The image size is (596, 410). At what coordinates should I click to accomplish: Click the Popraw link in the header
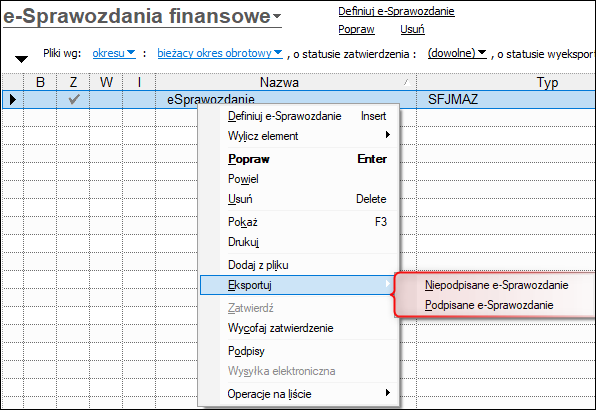pyautogui.click(x=356, y=29)
